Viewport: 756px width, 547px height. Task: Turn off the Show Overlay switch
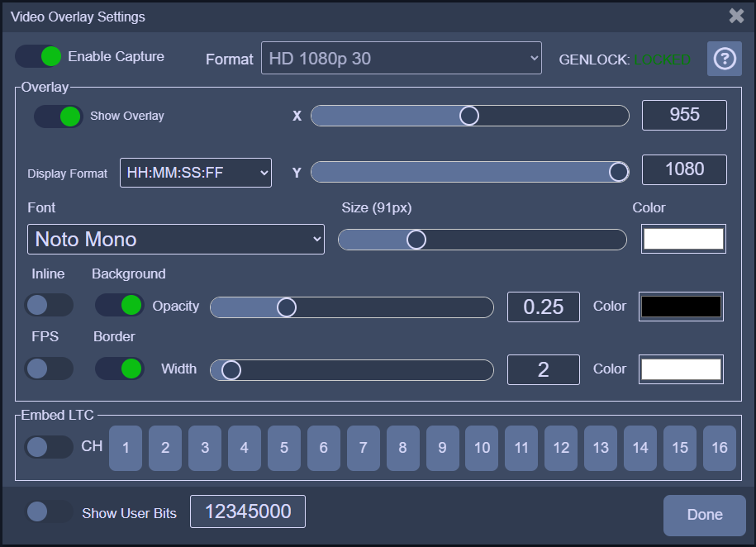click(x=58, y=116)
